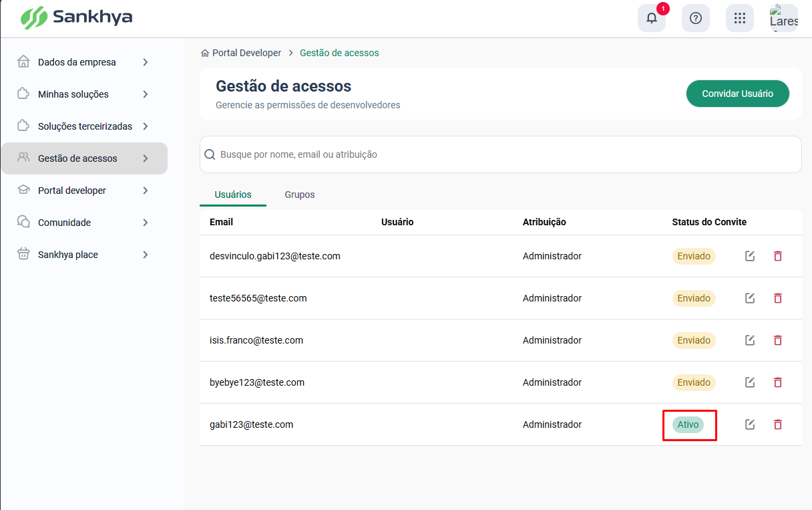This screenshot has height=510, width=812.
Task: Delete the isis.franco@teste.com user
Action: click(x=777, y=340)
